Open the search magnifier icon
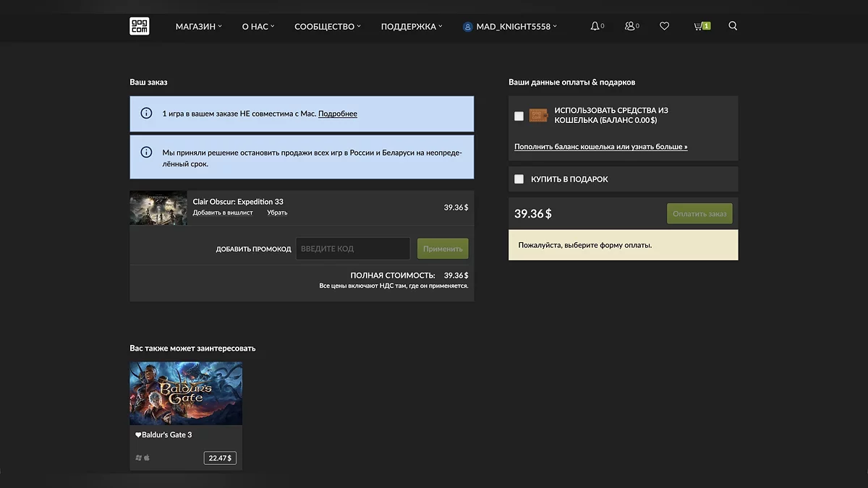Image resolution: width=868 pixels, height=488 pixels. tap(733, 26)
